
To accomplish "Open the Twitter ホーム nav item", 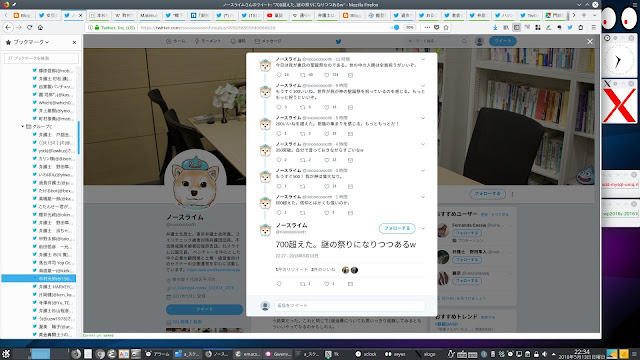I will [176, 41].
